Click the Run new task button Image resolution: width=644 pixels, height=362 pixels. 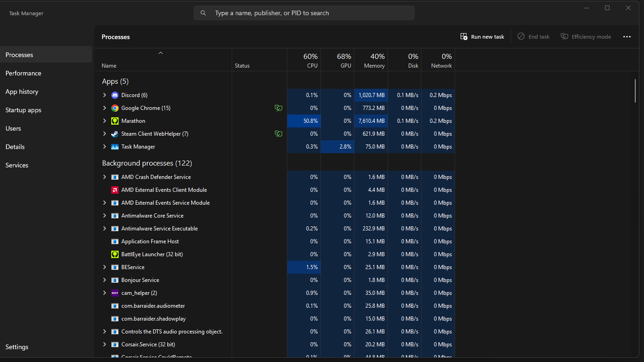482,37
